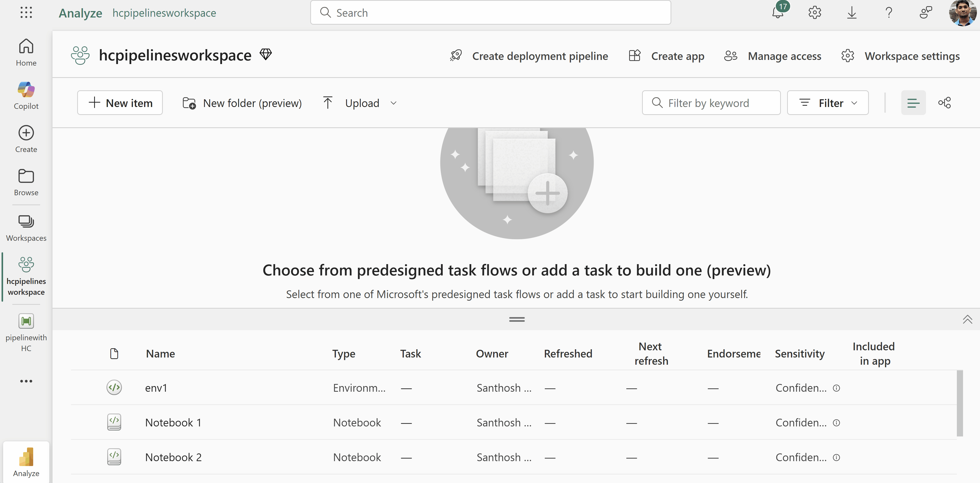Image resolution: width=980 pixels, height=483 pixels.
Task: Click Create deployment pipeline
Action: (x=528, y=56)
